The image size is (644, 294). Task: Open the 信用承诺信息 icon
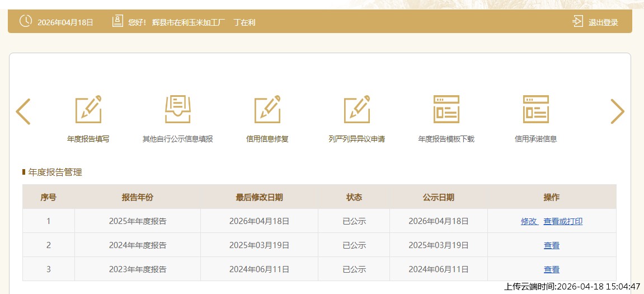tap(536, 109)
